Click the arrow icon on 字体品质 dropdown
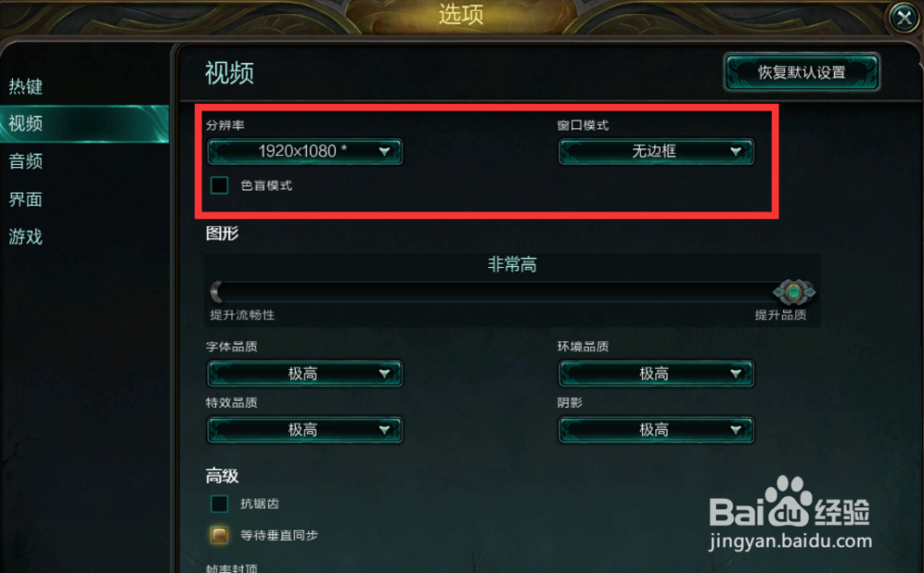Screen dimensions: 924x573 pyautogui.click(x=385, y=374)
